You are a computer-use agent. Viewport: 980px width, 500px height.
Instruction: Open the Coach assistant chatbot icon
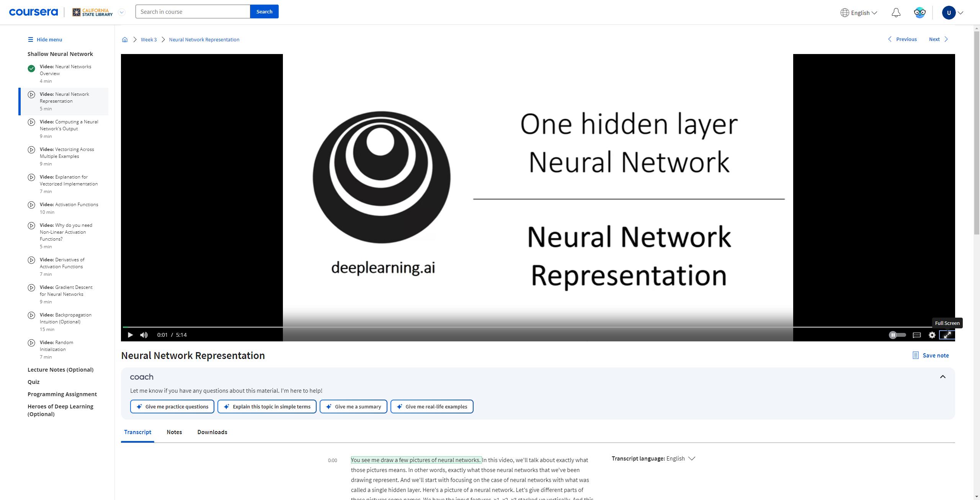pos(920,12)
